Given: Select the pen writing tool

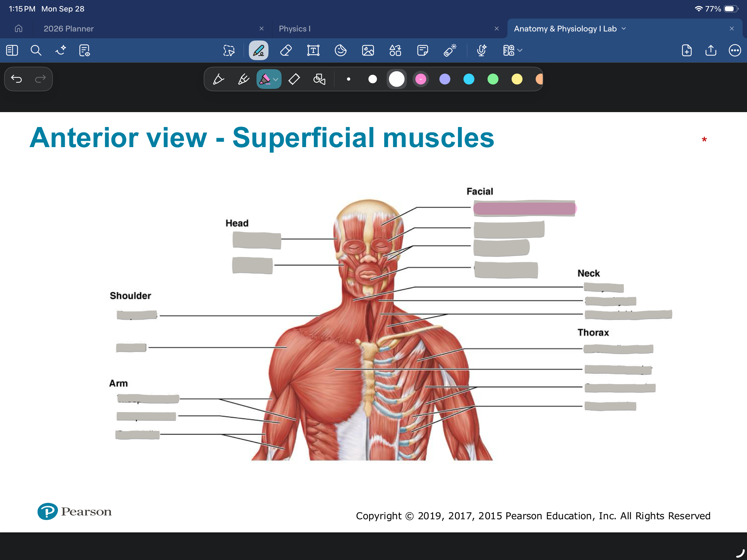Looking at the screenshot, I should click(259, 50).
